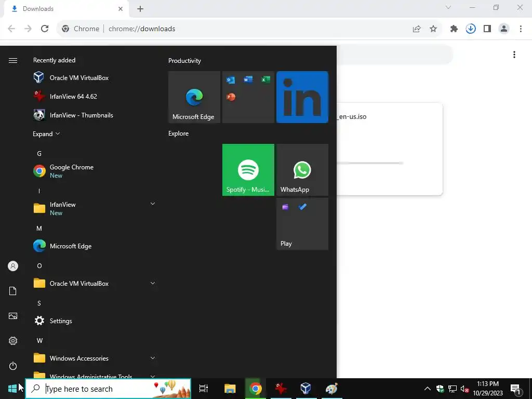
Task: Open the Play folder tile
Action: click(302, 224)
